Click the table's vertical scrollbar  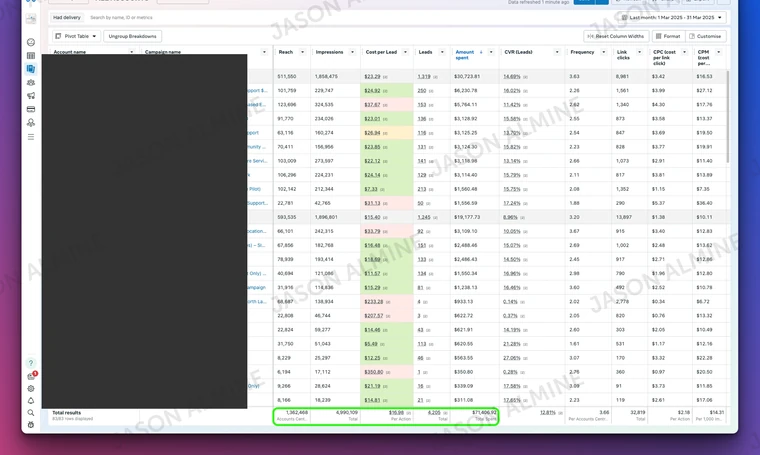click(727, 116)
